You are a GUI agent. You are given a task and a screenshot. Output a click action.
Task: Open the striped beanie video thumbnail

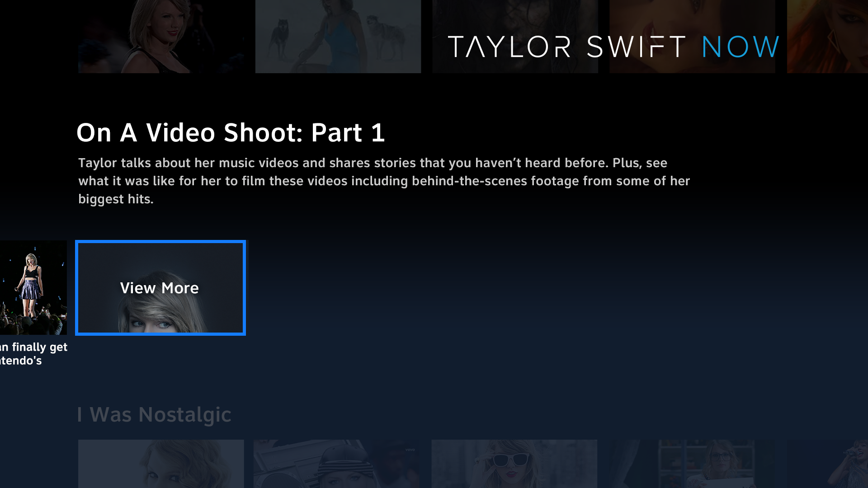(x=336, y=464)
